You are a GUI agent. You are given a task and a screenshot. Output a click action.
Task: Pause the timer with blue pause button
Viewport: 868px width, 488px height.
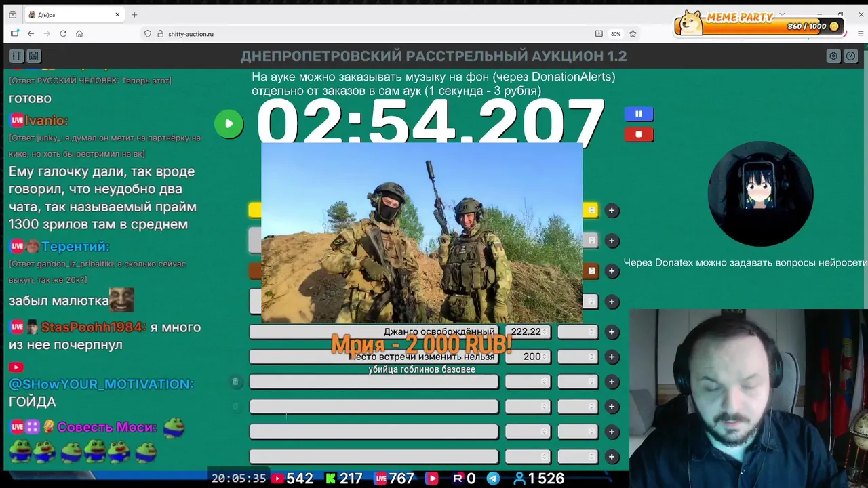(639, 114)
